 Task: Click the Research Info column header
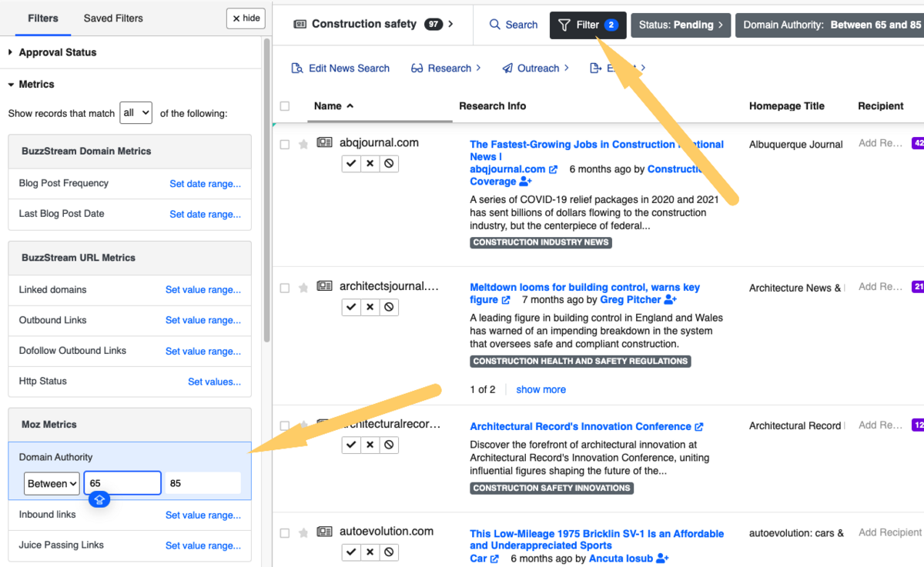tap(493, 106)
